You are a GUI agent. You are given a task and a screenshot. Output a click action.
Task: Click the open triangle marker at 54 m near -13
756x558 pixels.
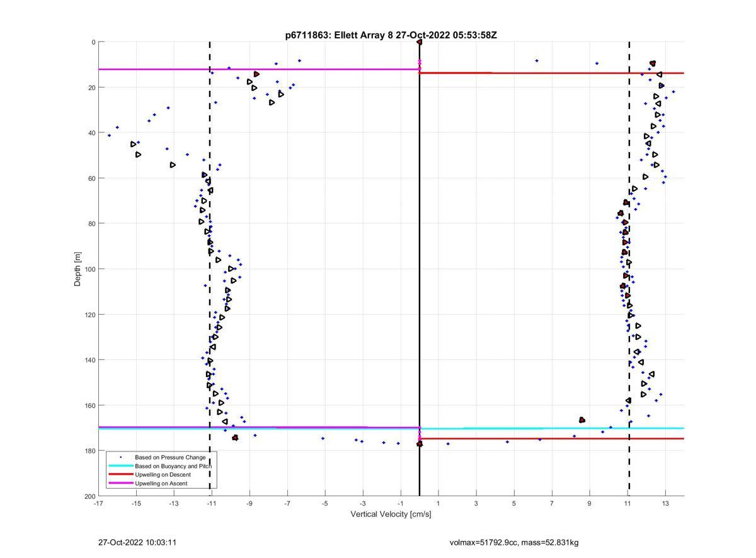173,165
